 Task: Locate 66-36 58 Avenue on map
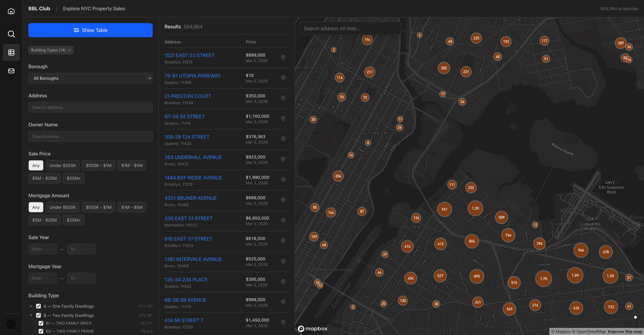(x=283, y=302)
